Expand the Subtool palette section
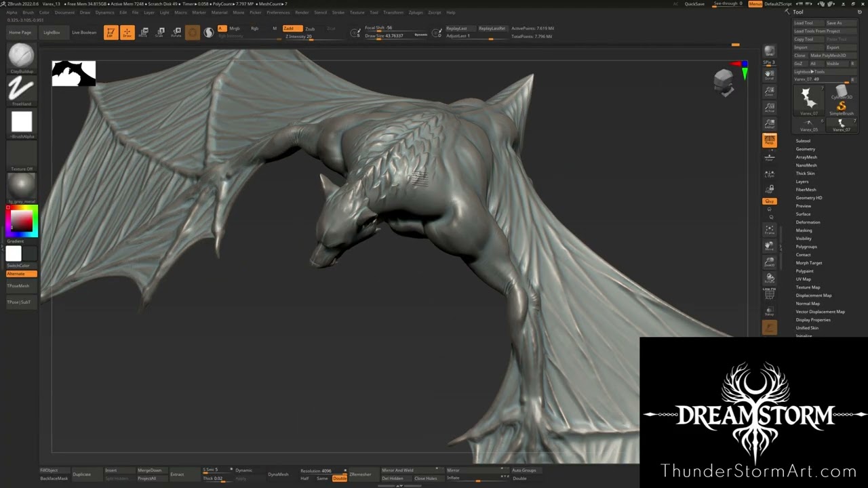This screenshot has height=488, width=868. point(803,141)
